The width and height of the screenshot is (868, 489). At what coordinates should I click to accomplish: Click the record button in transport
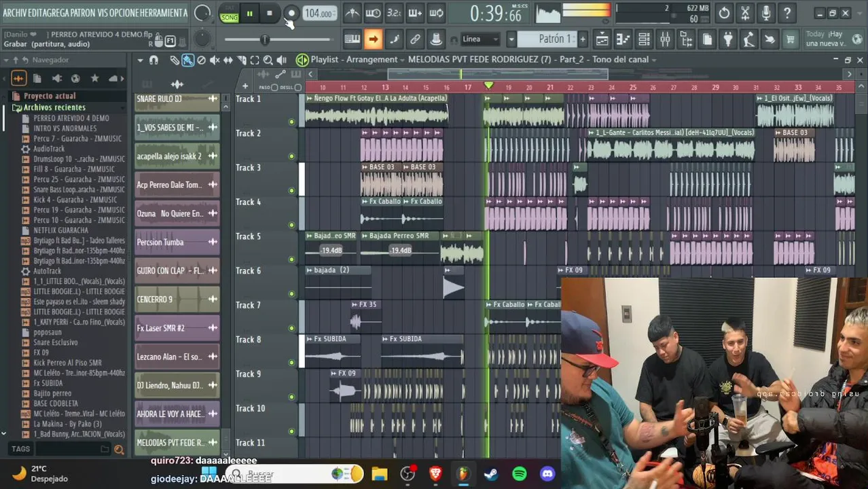[291, 13]
